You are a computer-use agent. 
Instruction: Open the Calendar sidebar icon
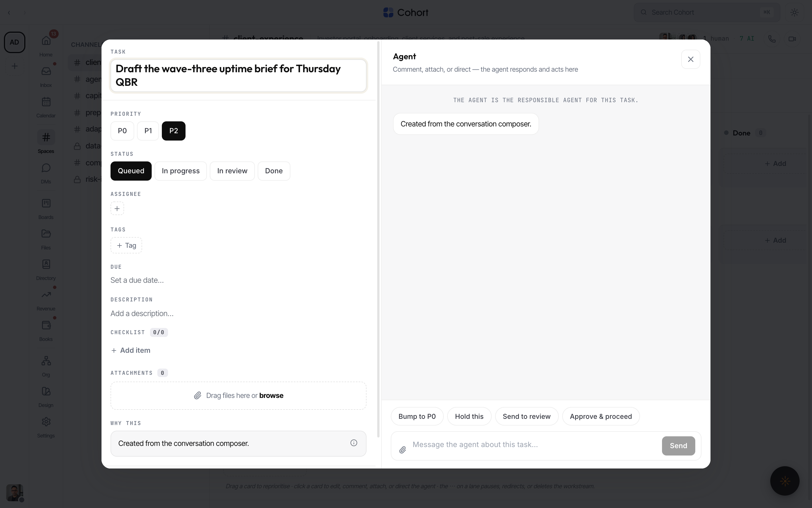point(46,102)
